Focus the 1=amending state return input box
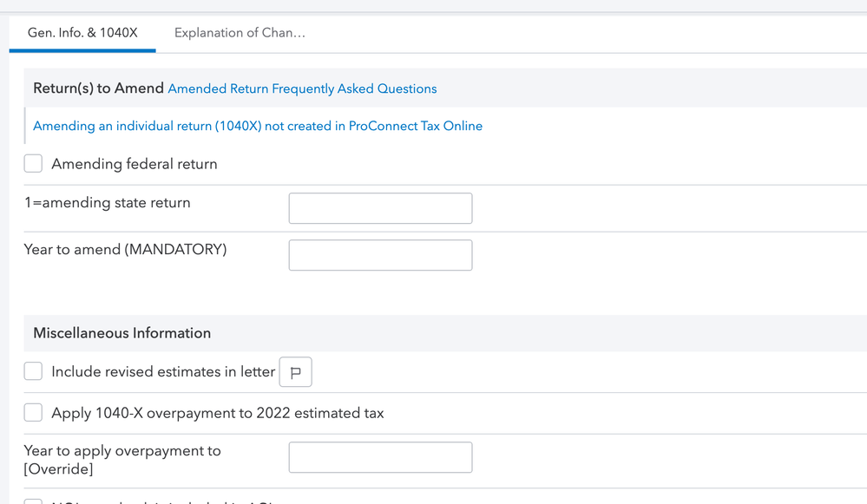The height and width of the screenshot is (504, 867). [380, 208]
